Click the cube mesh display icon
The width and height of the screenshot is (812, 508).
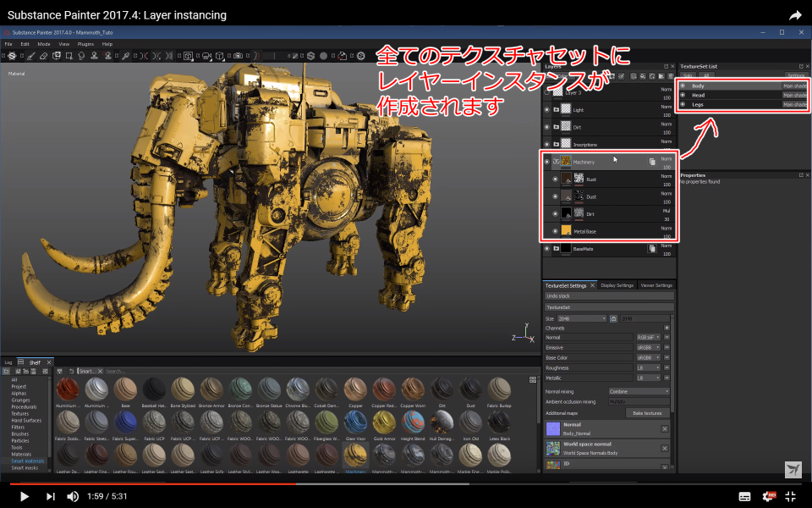[x=220, y=56]
